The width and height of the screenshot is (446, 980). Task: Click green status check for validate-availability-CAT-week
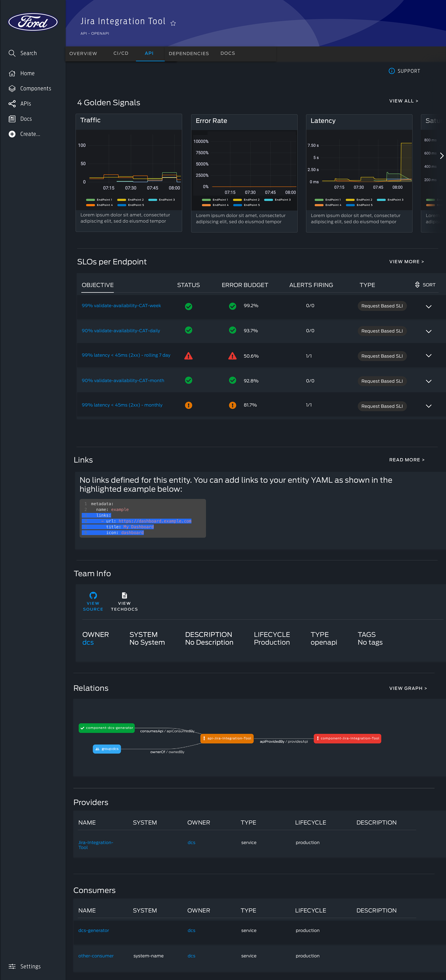click(188, 306)
